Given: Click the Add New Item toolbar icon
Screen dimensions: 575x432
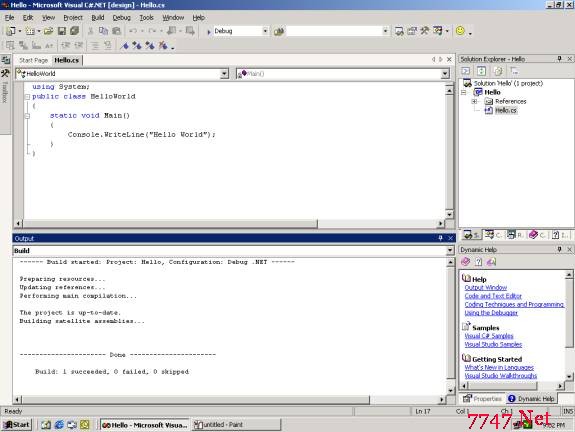Looking at the screenshot, I should click(30, 31).
